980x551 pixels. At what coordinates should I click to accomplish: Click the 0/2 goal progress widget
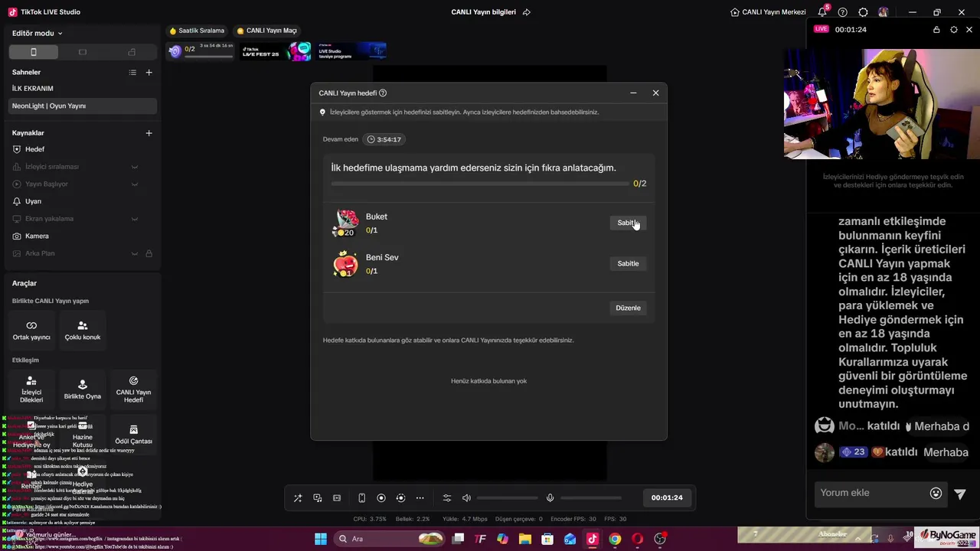tap(201, 51)
